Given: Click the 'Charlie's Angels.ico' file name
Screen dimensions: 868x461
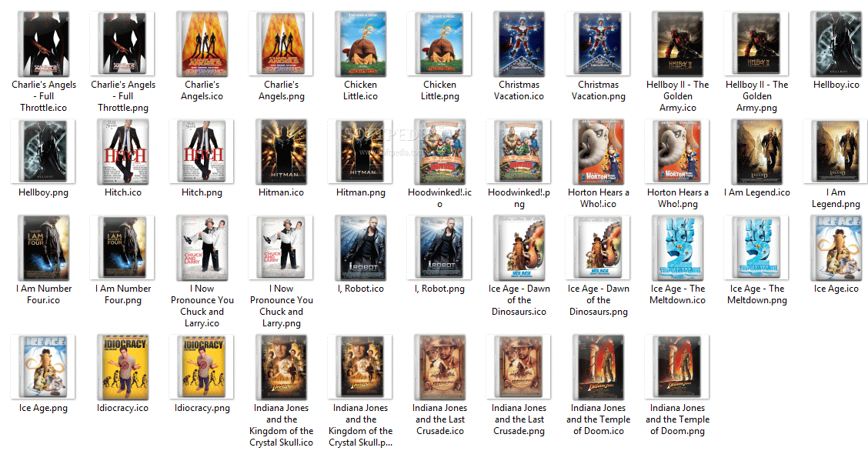Looking at the screenshot, I should (x=202, y=90).
